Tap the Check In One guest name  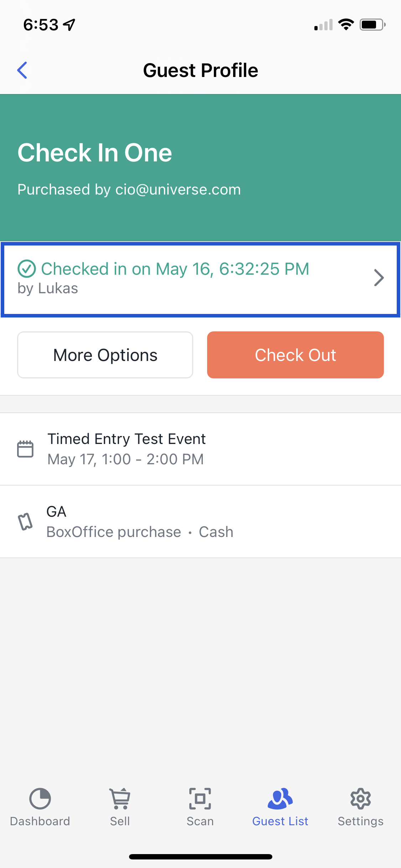tap(95, 153)
